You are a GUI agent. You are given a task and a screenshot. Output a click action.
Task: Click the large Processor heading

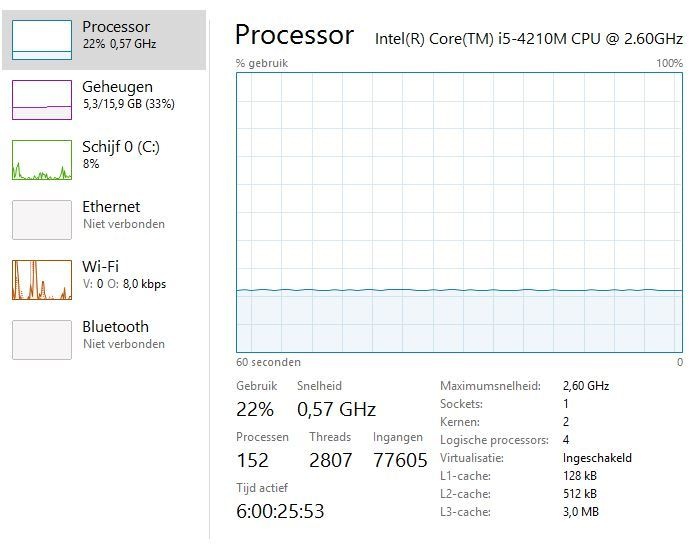tap(294, 36)
